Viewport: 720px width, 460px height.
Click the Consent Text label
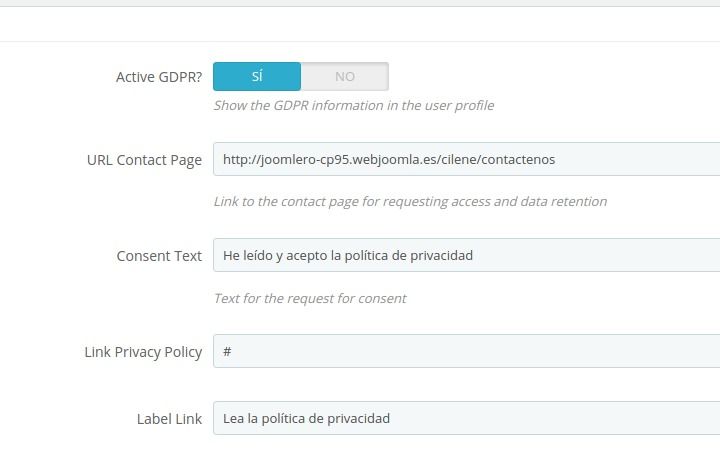pos(159,256)
